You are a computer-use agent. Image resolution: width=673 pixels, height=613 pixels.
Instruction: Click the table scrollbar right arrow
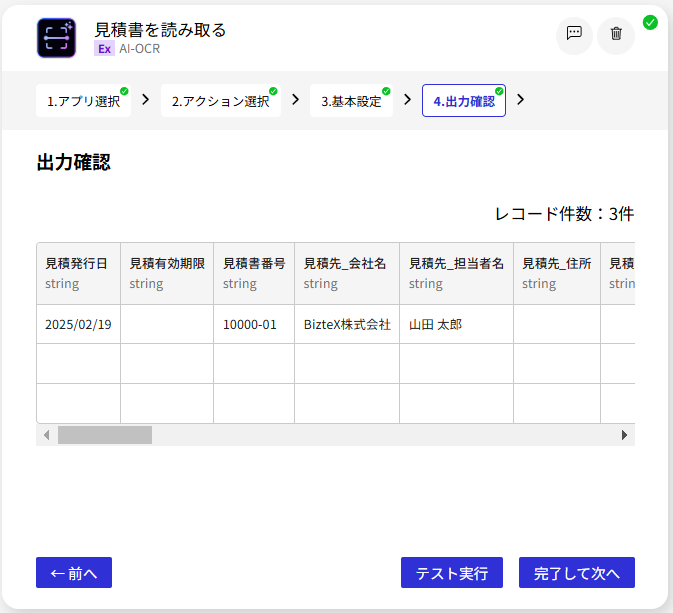point(624,435)
